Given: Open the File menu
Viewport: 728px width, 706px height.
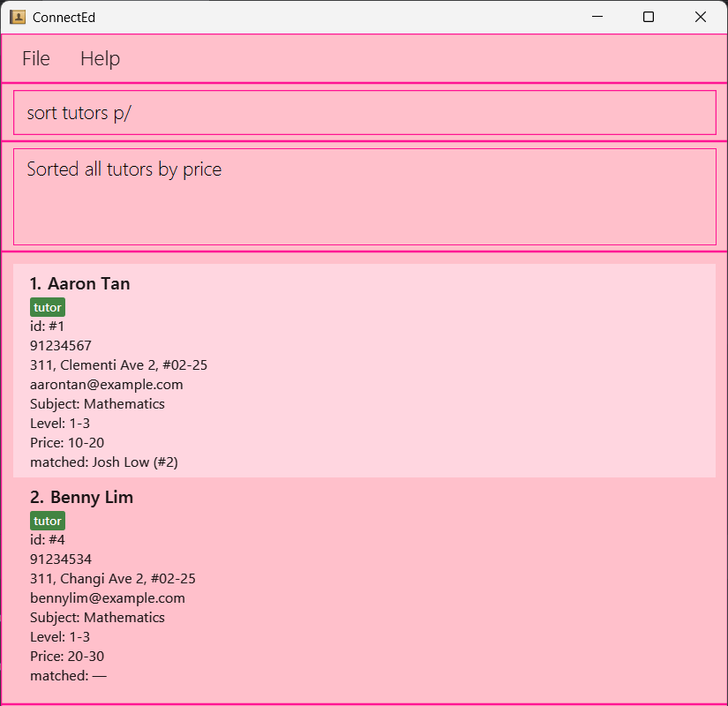Looking at the screenshot, I should coord(36,58).
